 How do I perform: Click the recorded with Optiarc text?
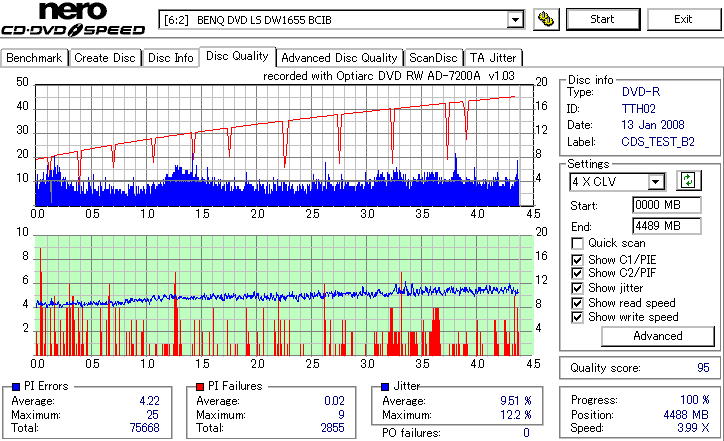coord(389,76)
